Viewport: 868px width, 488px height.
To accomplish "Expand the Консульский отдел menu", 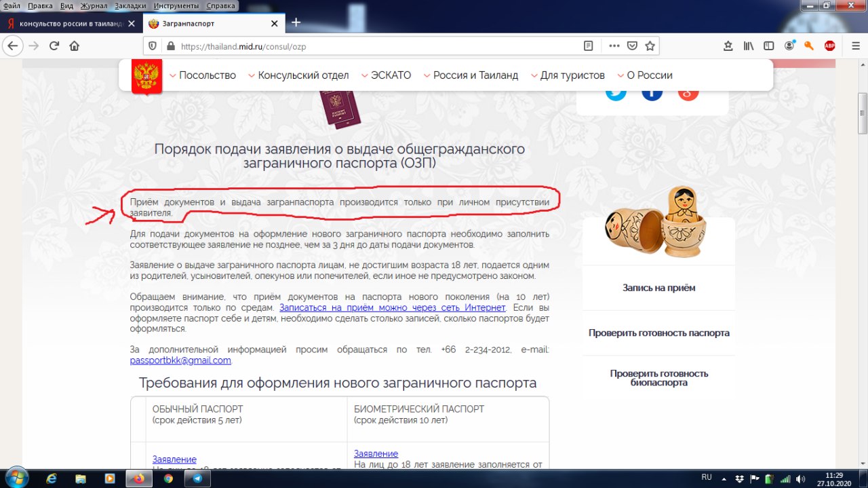I will tap(299, 75).
